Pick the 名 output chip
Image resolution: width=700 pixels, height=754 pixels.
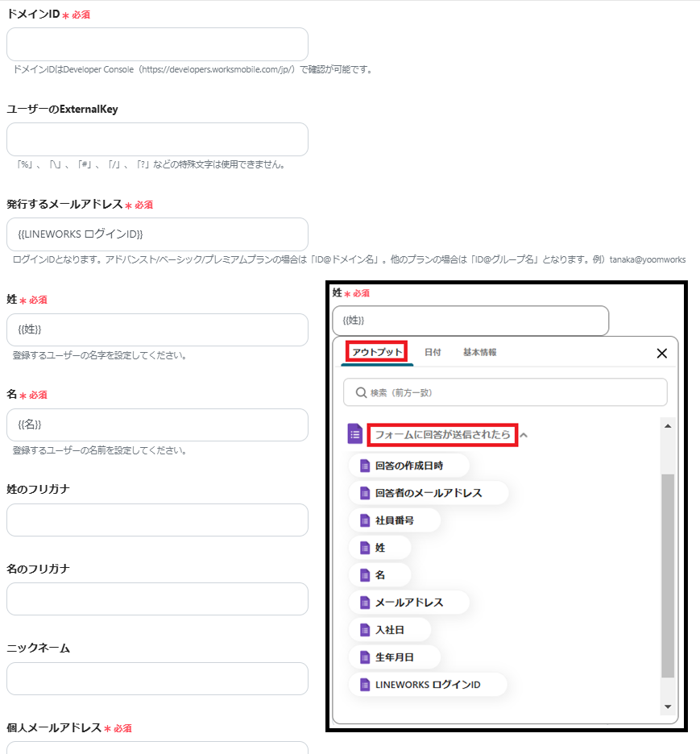click(x=380, y=575)
